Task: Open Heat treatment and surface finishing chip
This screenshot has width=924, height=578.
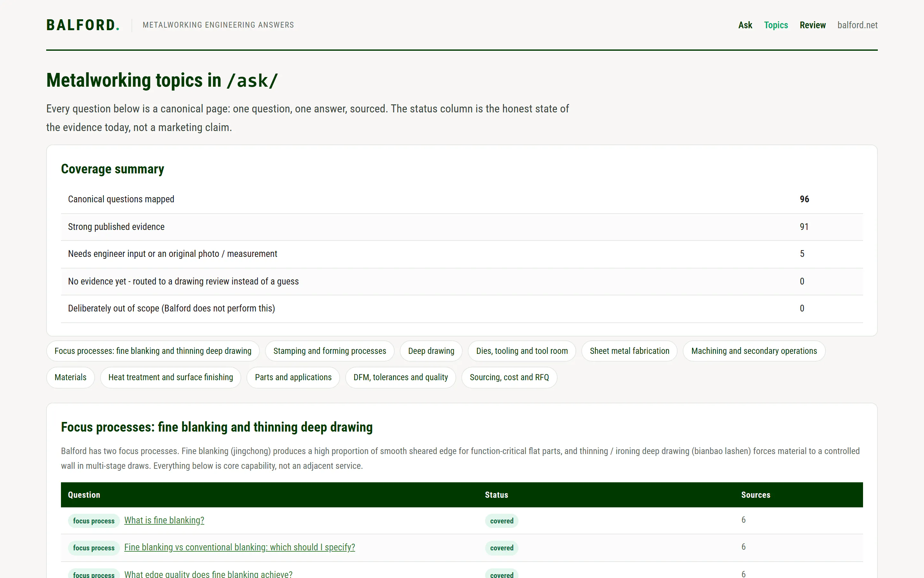Action: tap(170, 377)
